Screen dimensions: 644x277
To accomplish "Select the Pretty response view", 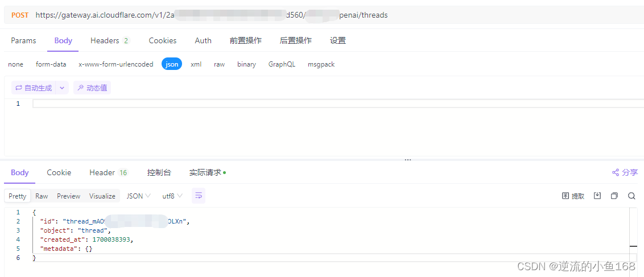I will (x=17, y=196).
